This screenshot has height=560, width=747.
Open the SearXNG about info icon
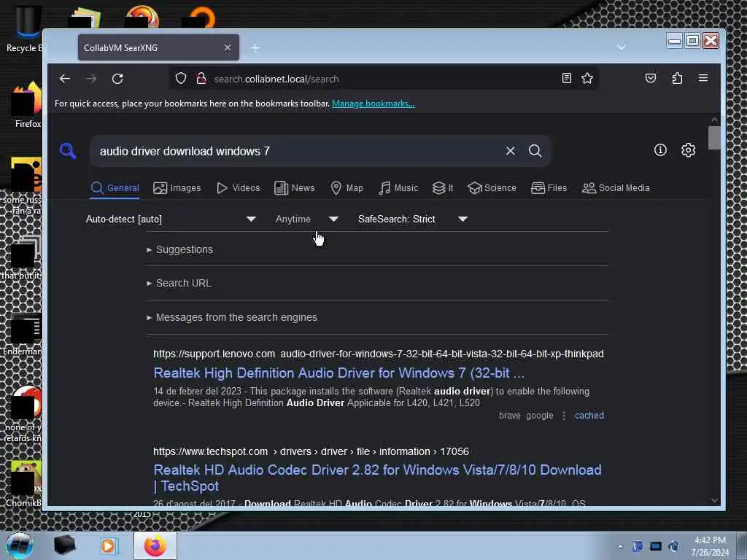click(660, 150)
